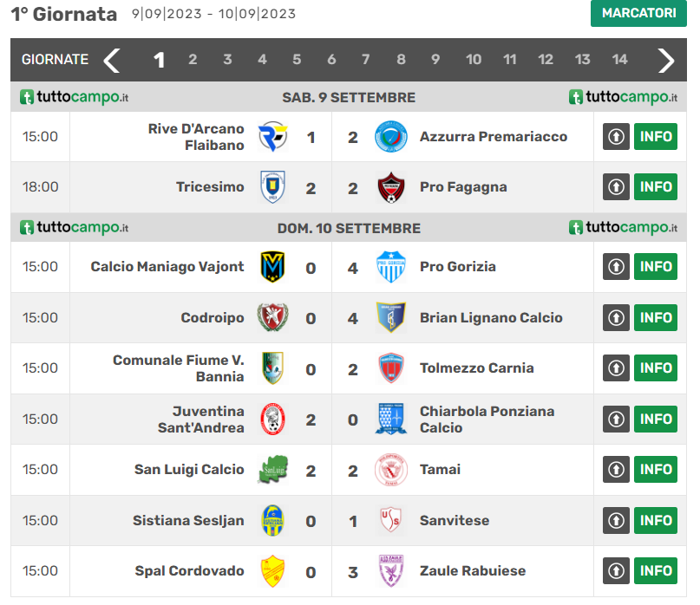Switch to giornata 14
Screen dimensions: 700x605
click(x=619, y=60)
